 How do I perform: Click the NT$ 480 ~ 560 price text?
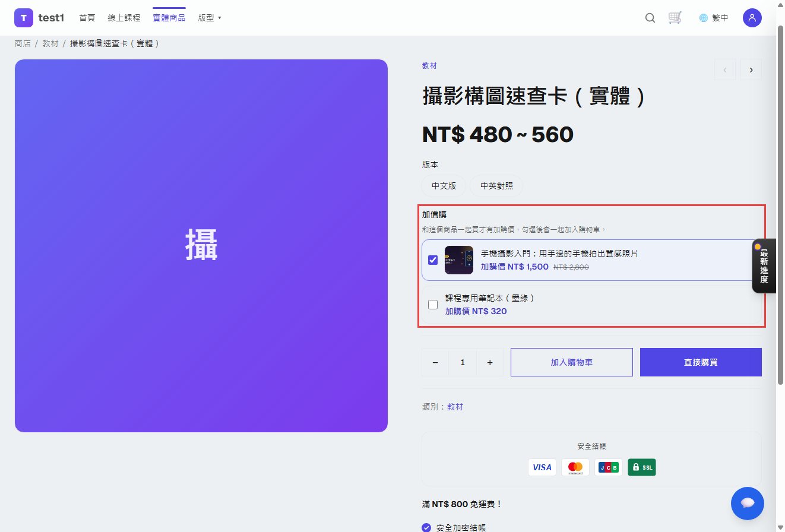(498, 135)
